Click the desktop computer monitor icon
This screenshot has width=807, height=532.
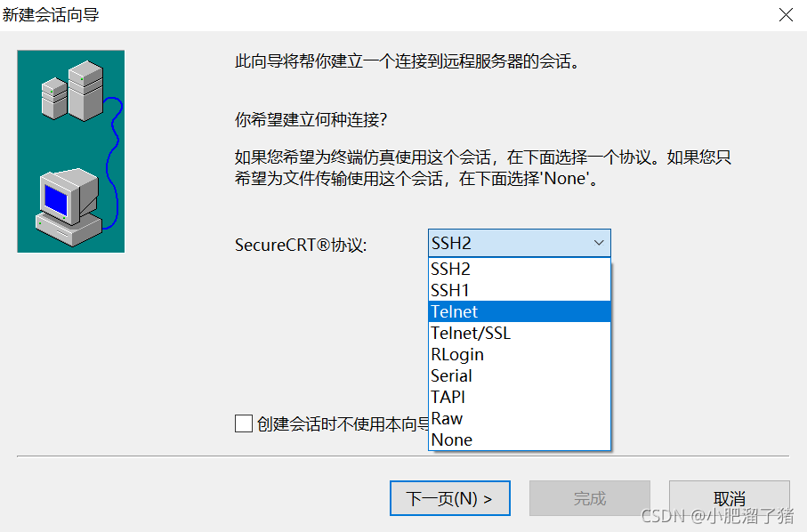tap(69, 206)
